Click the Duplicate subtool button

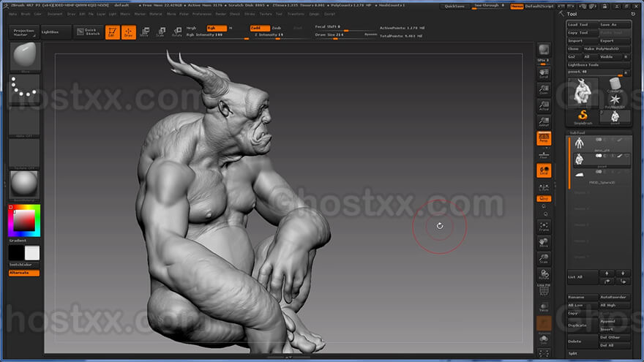[x=583, y=325]
